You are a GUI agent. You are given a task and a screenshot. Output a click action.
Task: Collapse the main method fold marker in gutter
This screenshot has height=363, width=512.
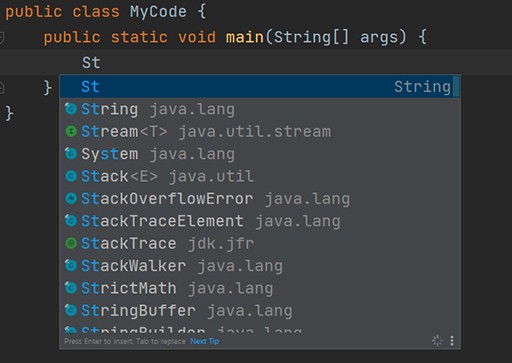[2, 37]
